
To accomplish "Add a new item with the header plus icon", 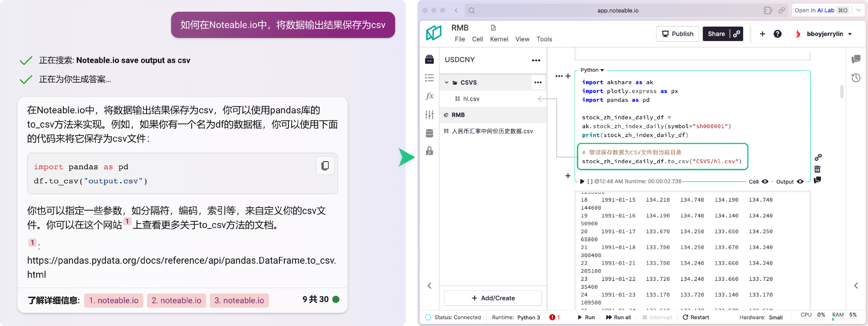I will (762, 34).
